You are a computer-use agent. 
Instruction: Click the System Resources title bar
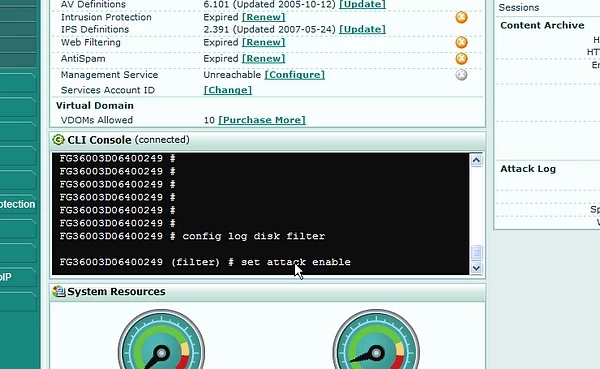click(x=268, y=292)
